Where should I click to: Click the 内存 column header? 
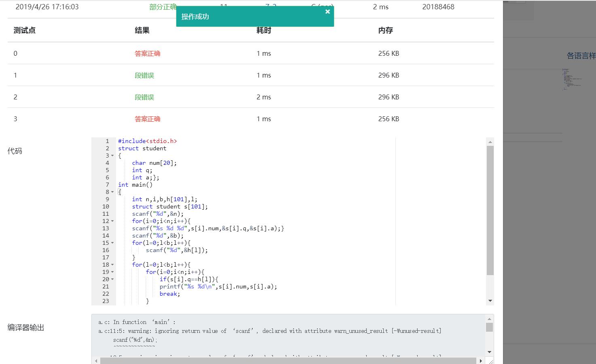[386, 30]
